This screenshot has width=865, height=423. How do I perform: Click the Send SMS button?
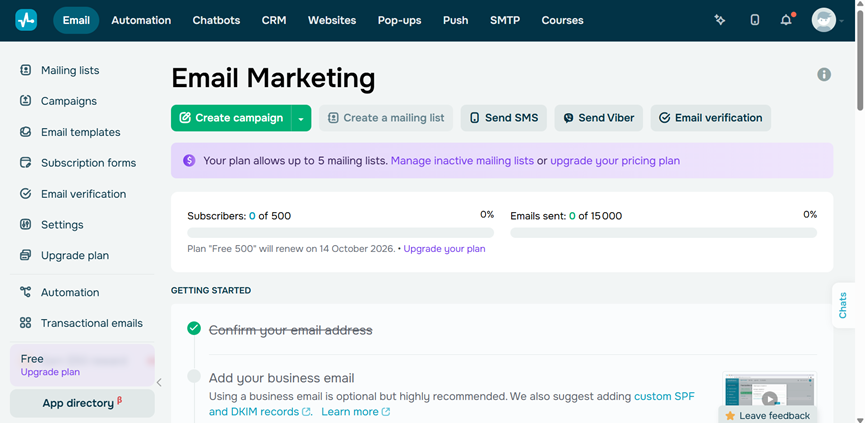pos(504,118)
